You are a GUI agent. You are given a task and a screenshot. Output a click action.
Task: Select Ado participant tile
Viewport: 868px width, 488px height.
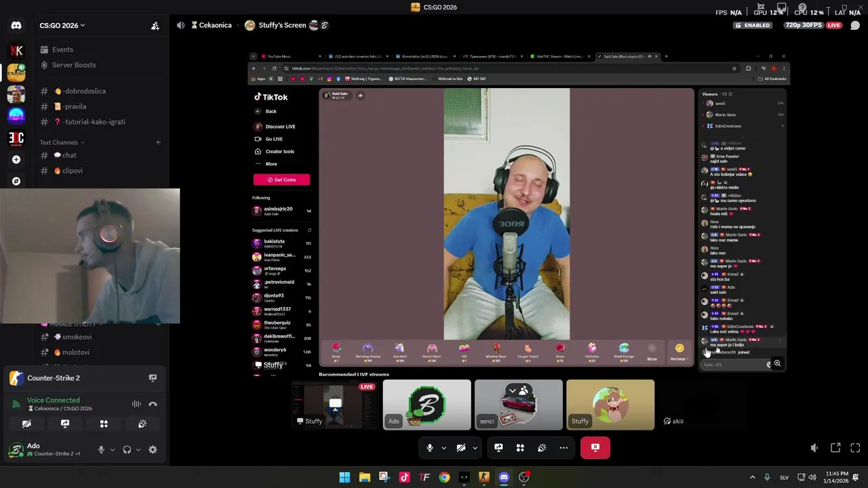click(x=427, y=405)
